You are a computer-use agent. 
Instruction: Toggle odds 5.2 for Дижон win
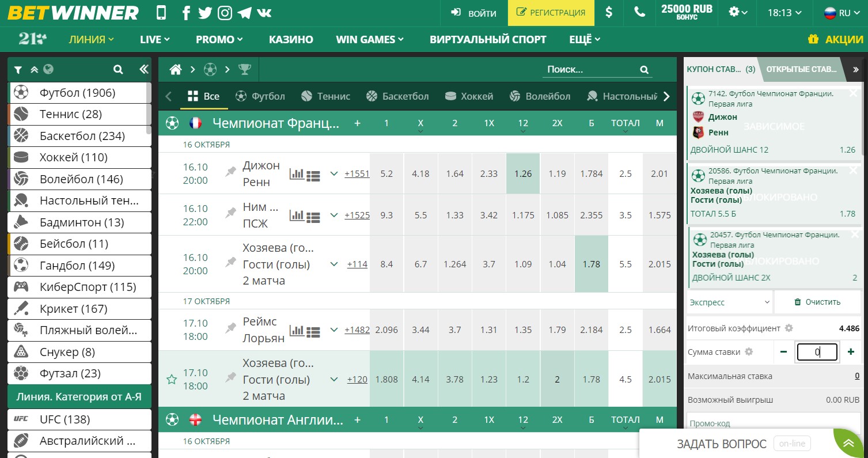pos(386,173)
